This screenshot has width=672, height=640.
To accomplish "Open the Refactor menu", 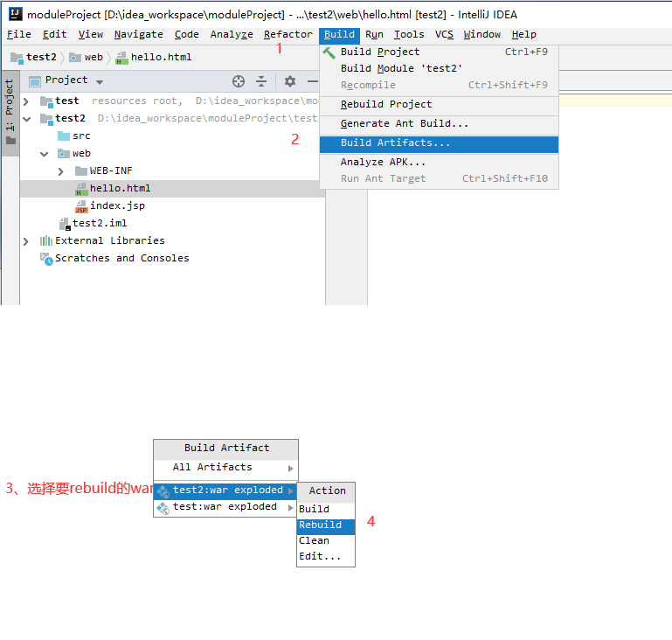I will click(x=288, y=34).
